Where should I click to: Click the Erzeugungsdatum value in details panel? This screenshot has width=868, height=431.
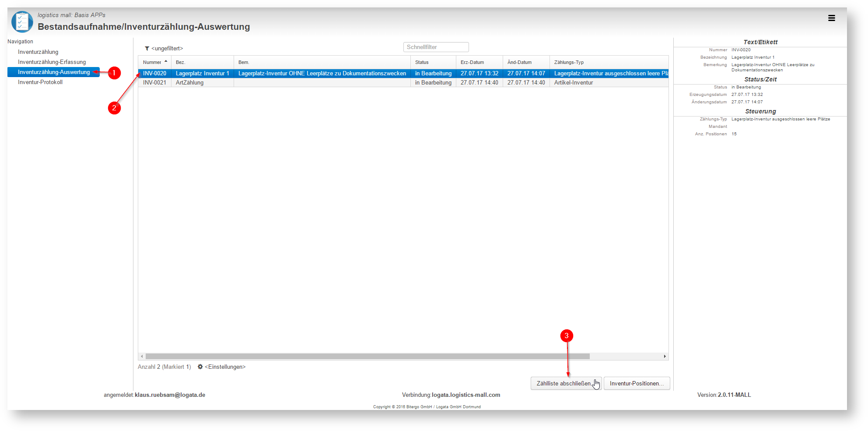[747, 95]
